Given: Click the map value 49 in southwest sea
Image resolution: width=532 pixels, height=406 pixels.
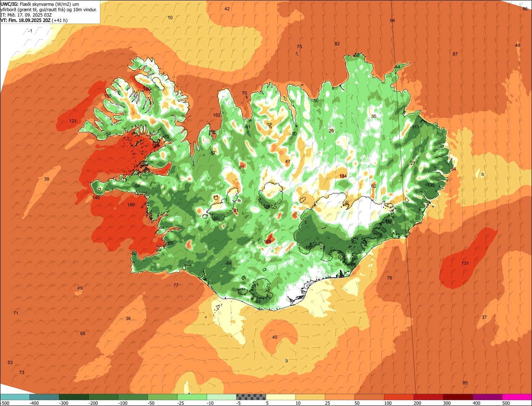Looking at the screenshot, I should [80, 289].
